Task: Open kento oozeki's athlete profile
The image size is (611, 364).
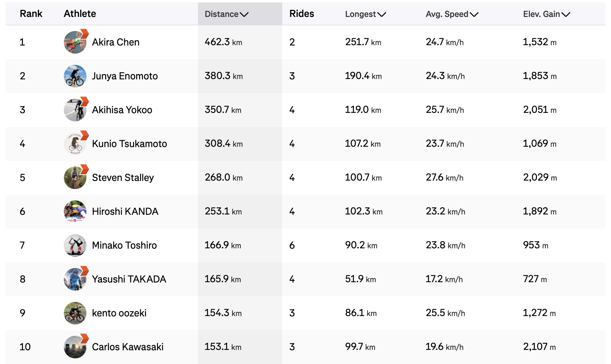Action: [x=119, y=313]
